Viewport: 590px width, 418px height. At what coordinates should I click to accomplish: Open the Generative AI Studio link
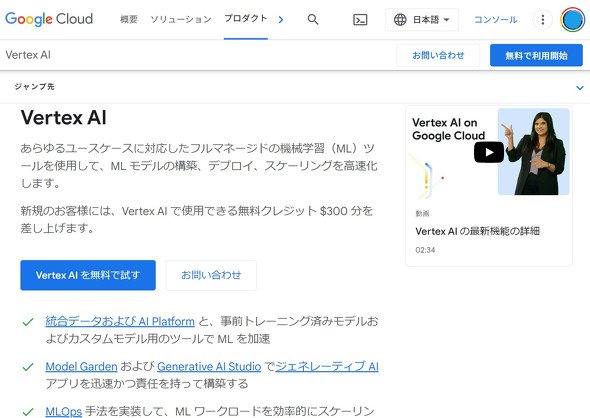[x=209, y=366]
